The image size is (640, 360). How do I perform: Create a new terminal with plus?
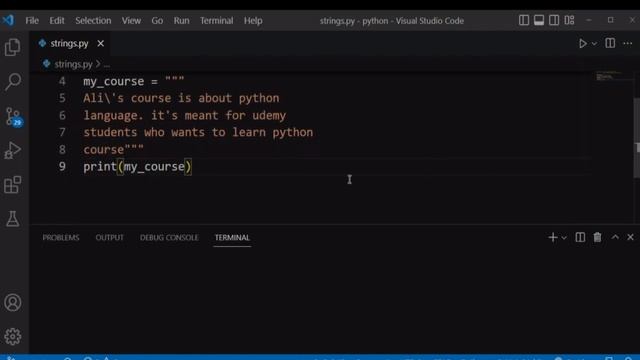point(553,238)
